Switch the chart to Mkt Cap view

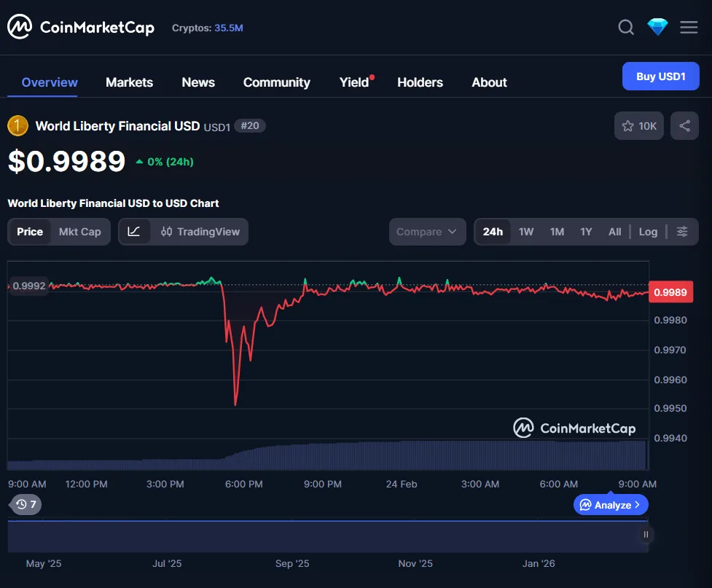(x=79, y=231)
